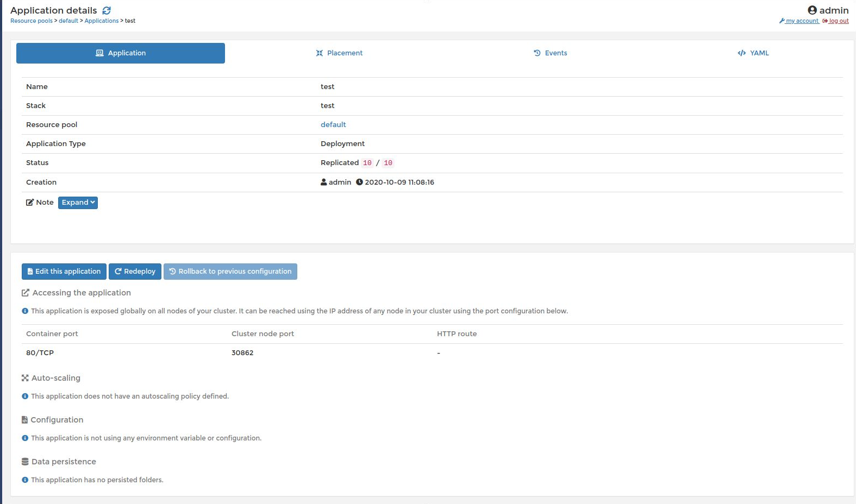Click the 80/TCP container port
Viewport: 856px width, 504px height.
[x=40, y=353]
